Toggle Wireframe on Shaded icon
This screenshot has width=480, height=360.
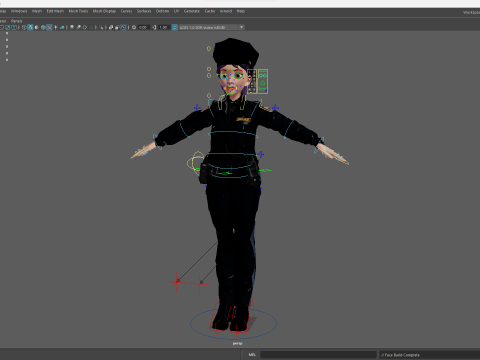43,27
